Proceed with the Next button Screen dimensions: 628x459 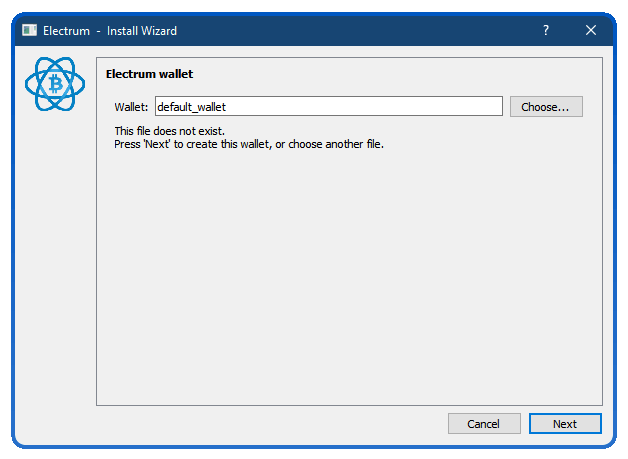(565, 424)
